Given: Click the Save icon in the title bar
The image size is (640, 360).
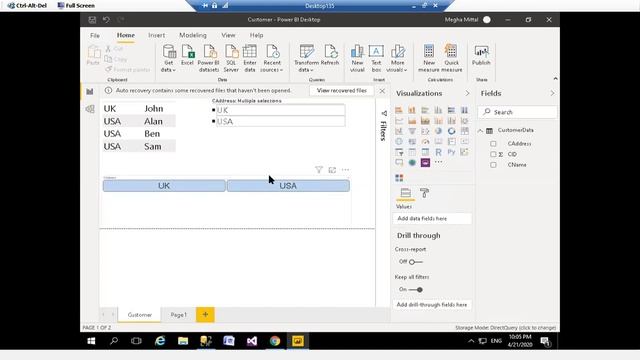Looking at the screenshot, I should 92,20.
